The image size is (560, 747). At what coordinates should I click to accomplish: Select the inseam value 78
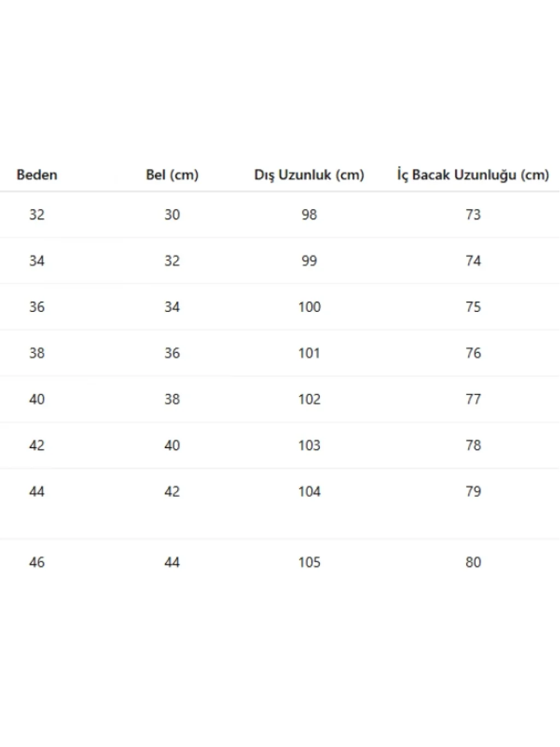(473, 445)
